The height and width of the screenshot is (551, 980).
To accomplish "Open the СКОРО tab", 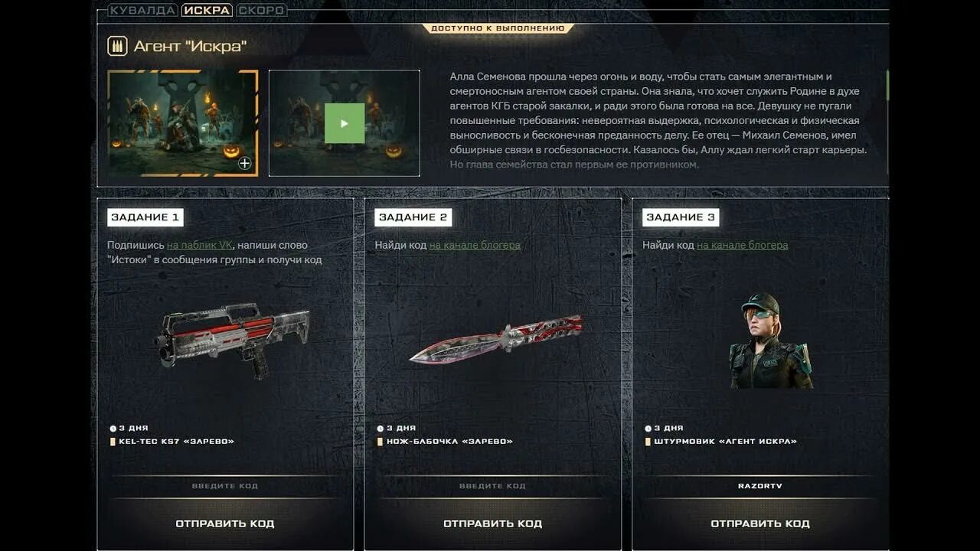I will point(261,10).
